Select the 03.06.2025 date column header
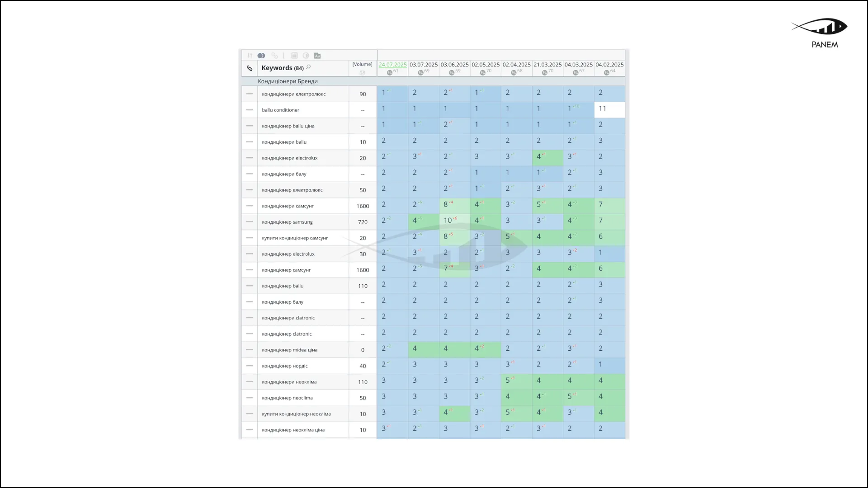 click(x=454, y=65)
